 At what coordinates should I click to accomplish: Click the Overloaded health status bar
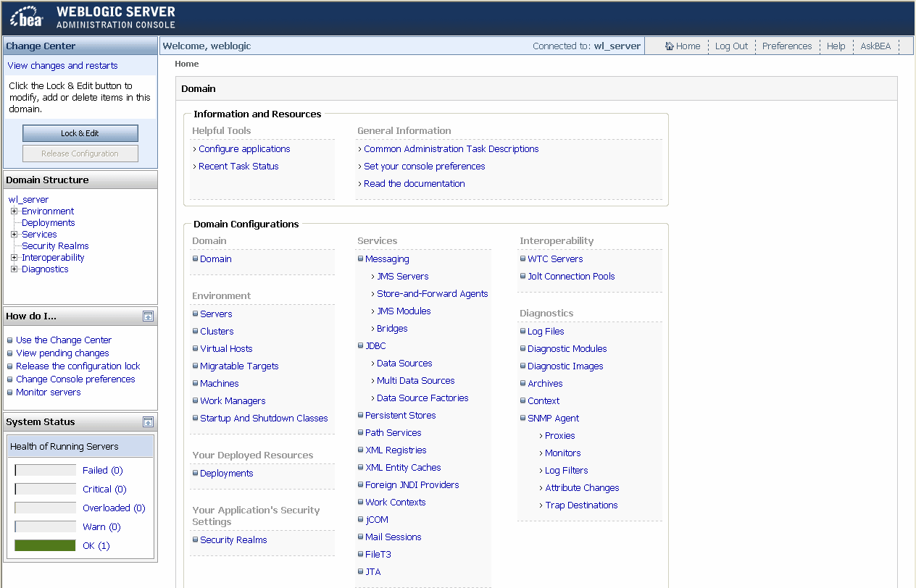coord(45,508)
